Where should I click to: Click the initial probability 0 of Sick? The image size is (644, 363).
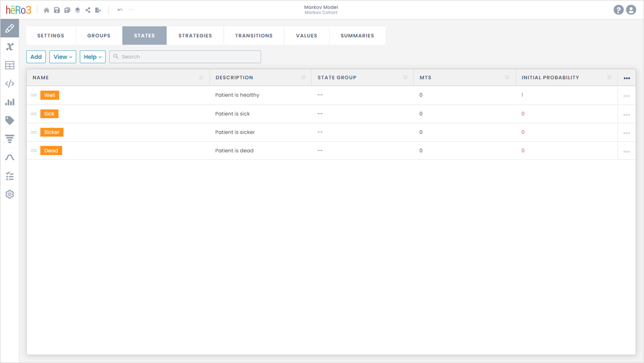523,114
